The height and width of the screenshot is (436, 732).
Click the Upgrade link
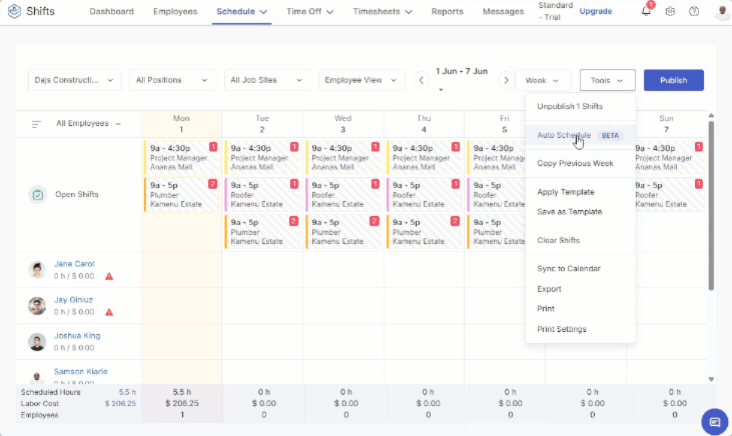(x=596, y=11)
